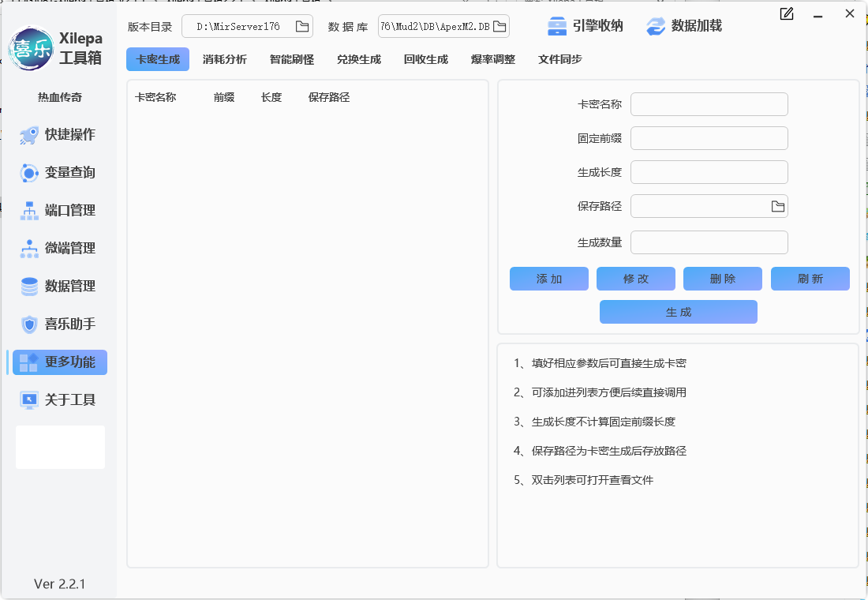Focus the 生成数量 input field

coord(709,242)
